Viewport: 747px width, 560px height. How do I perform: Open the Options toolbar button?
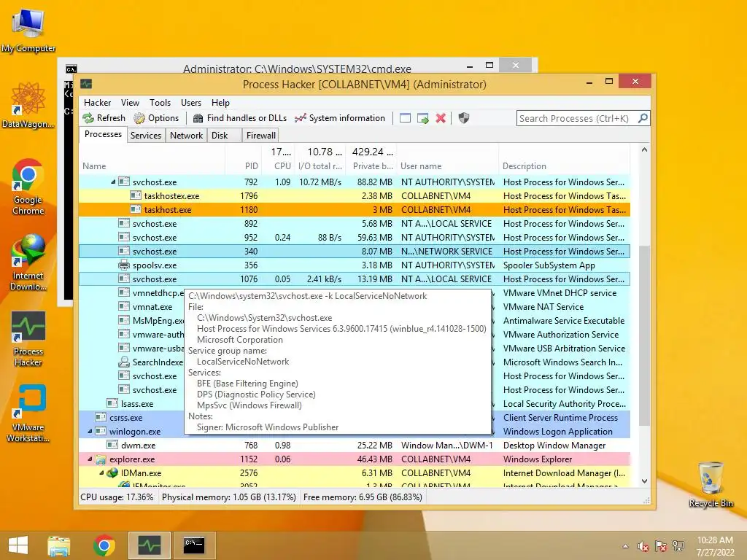(156, 118)
